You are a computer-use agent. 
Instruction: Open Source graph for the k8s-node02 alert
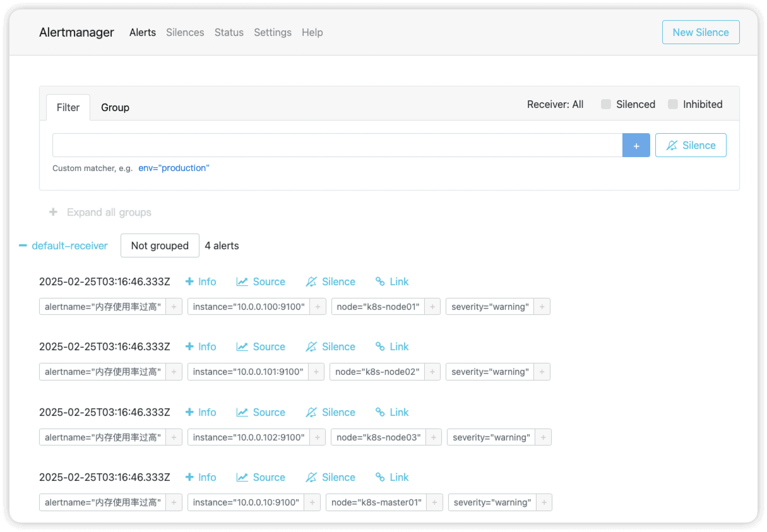(x=261, y=346)
